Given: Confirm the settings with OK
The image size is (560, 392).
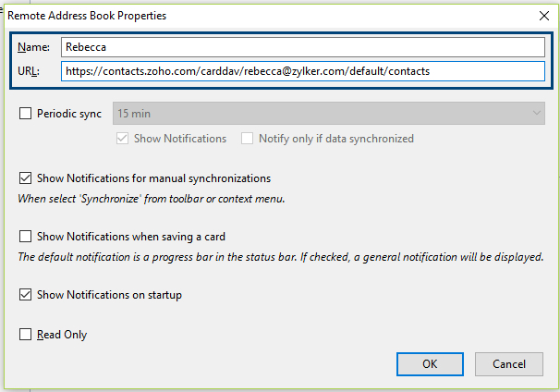Looking at the screenshot, I should 430,363.
